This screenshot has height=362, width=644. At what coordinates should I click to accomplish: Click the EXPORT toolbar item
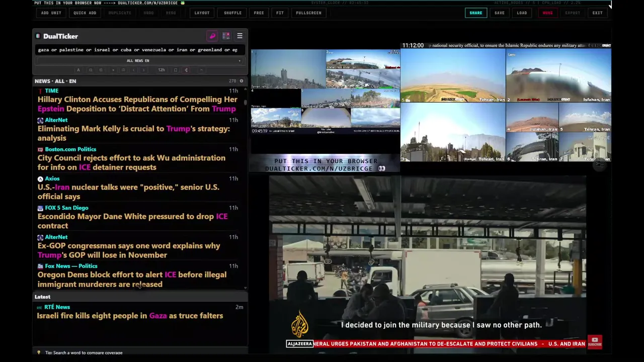click(573, 13)
